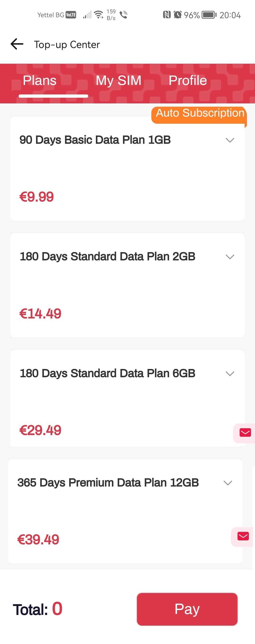Switch to the My SIM tab
Viewport: 255px width, 644px height.
click(x=119, y=80)
